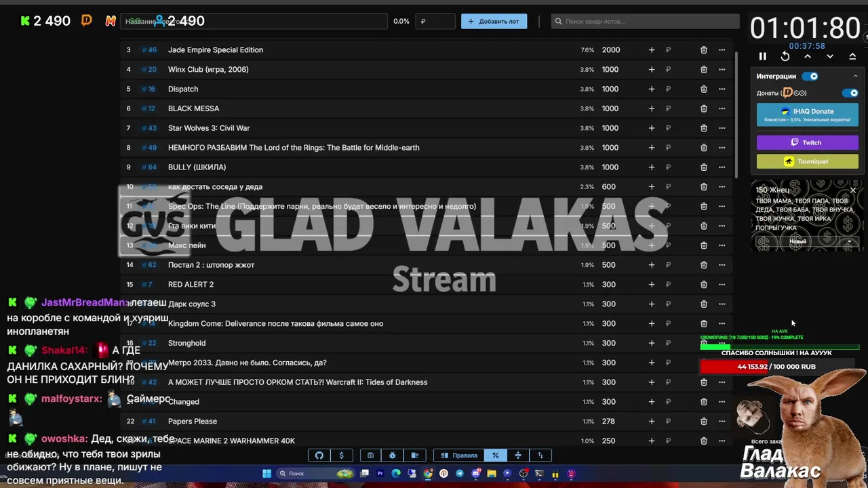Connect the Twitch integration
This screenshot has width=868, height=488.
point(807,142)
